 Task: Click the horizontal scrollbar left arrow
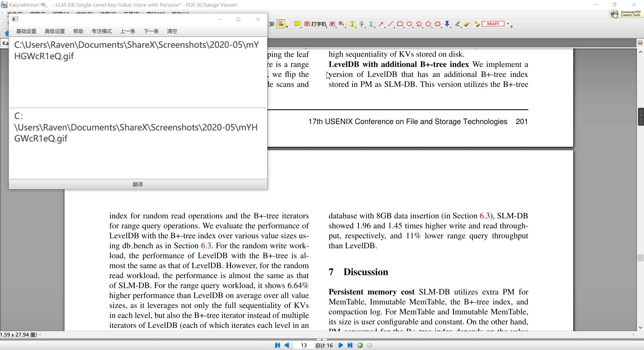(41, 335)
